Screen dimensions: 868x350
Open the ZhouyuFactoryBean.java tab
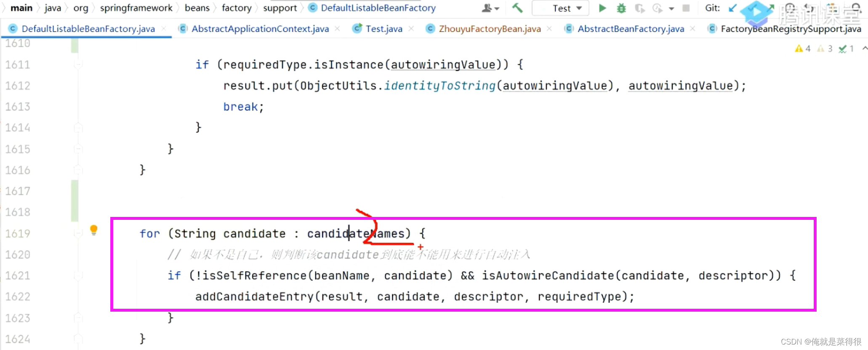tap(490, 29)
